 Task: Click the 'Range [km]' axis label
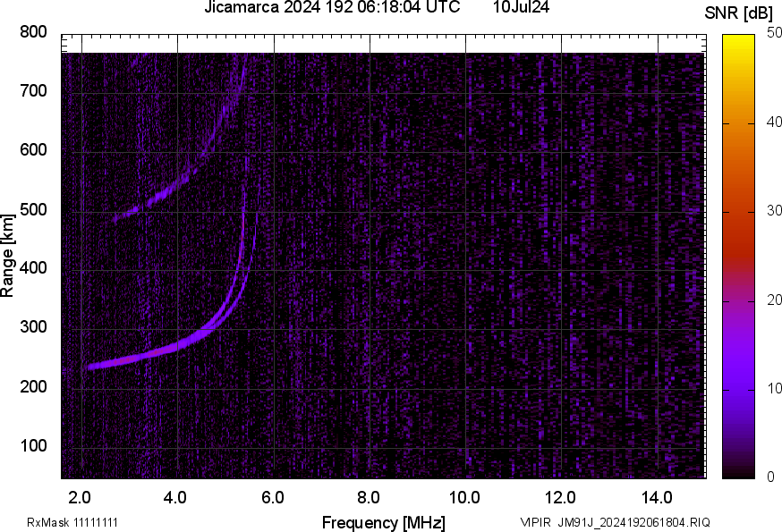tap(7, 256)
